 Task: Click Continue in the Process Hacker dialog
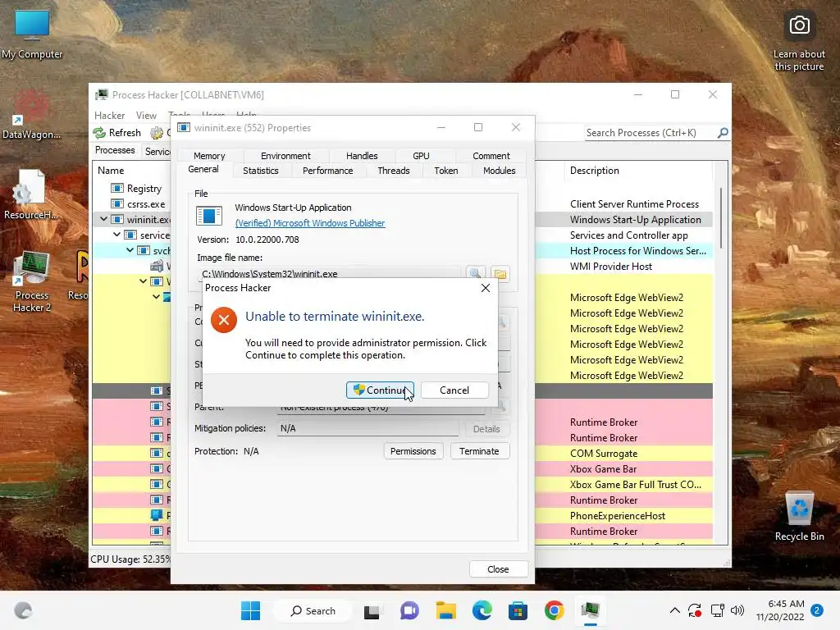click(x=379, y=390)
